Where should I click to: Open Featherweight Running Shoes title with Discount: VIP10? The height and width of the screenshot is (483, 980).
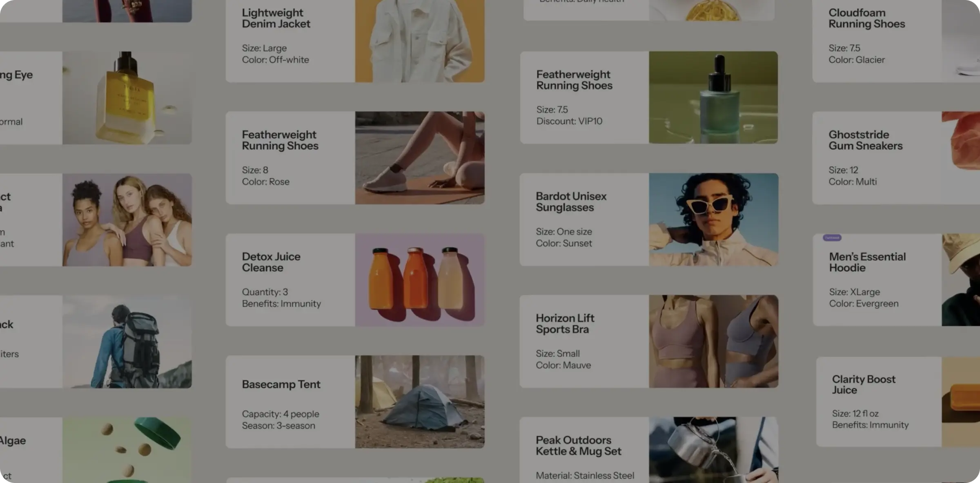point(575,80)
